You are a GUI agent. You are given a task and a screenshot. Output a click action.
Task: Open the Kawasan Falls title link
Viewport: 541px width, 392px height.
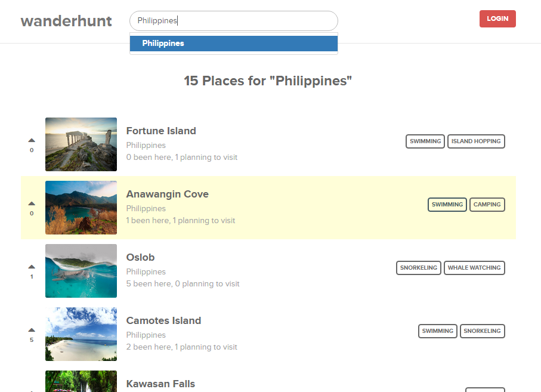[160, 384]
